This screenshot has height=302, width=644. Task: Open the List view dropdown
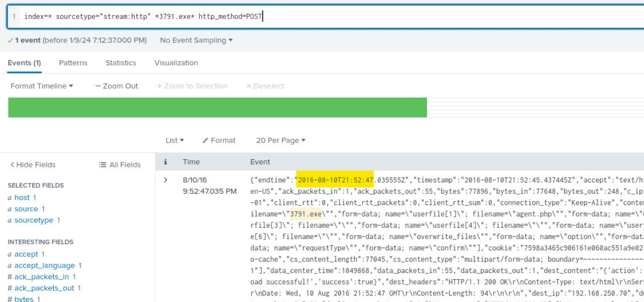pos(174,140)
